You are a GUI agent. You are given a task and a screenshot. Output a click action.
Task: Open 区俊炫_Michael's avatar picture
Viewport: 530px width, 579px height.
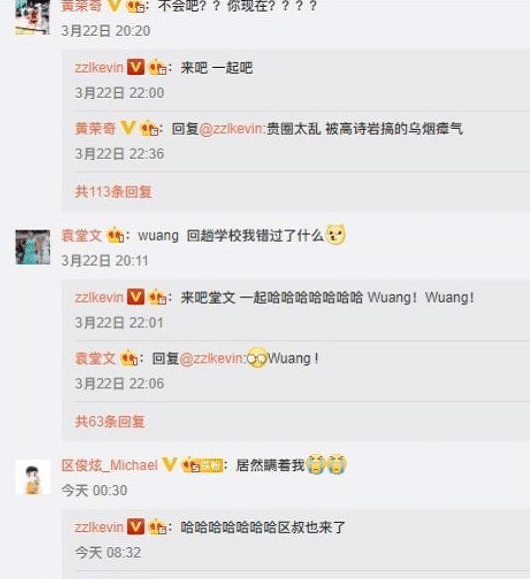point(33,477)
